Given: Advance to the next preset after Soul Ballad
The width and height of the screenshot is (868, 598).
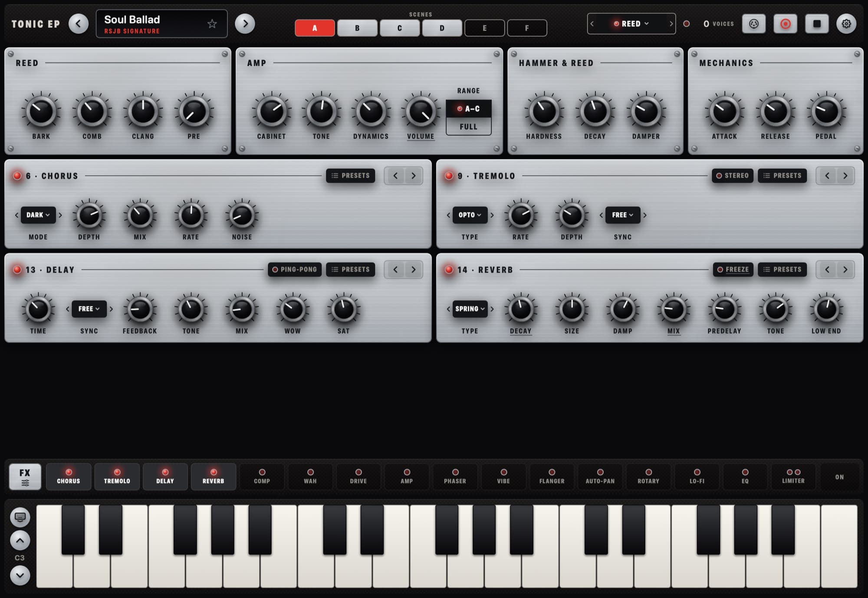Looking at the screenshot, I should pyautogui.click(x=245, y=23).
